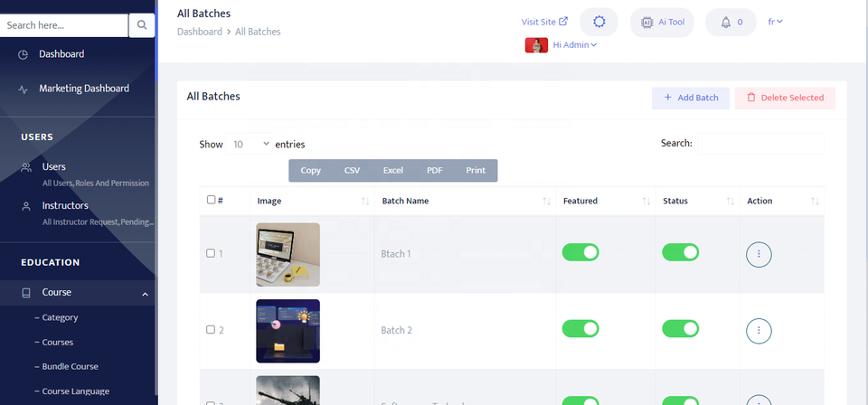The height and width of the screenshot is (405, 868).
Task: Click the trash icon on Delete Selected
Action: pyautogui.click(x=751, y=98)
